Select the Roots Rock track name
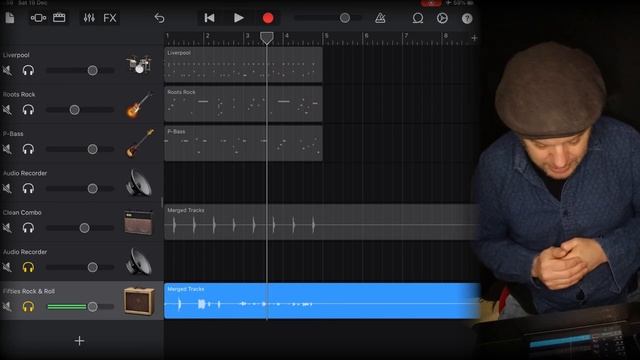 coord(19,94)
